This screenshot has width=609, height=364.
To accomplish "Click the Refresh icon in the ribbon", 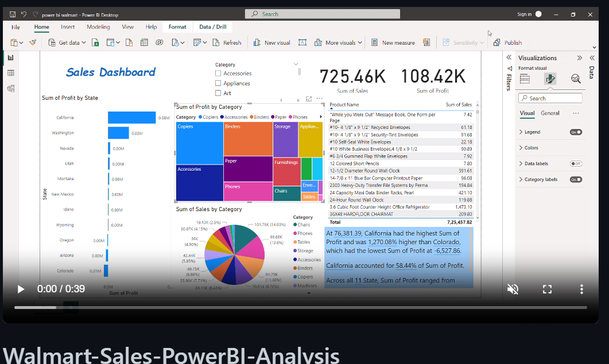I will tap(217, 42).
